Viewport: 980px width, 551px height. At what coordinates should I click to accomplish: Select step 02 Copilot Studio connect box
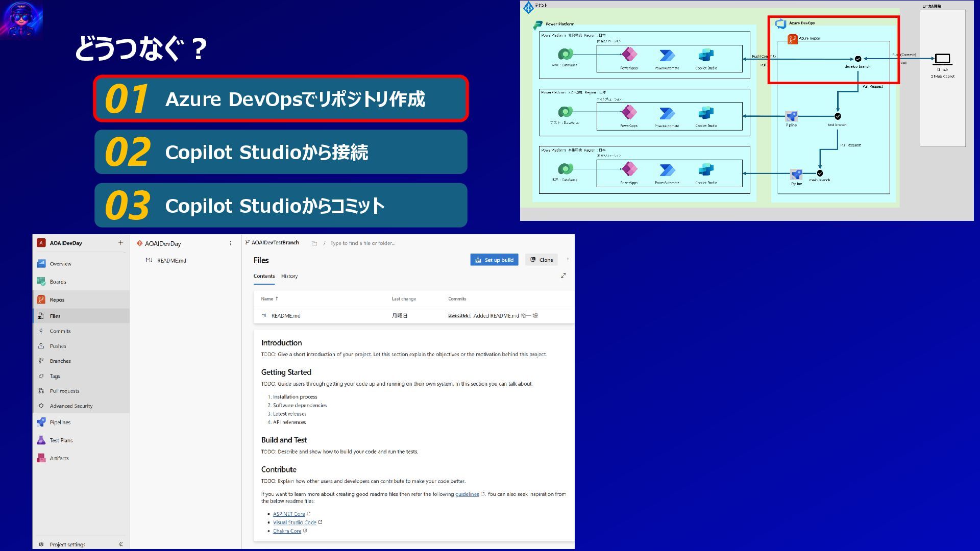click(281, 152)
